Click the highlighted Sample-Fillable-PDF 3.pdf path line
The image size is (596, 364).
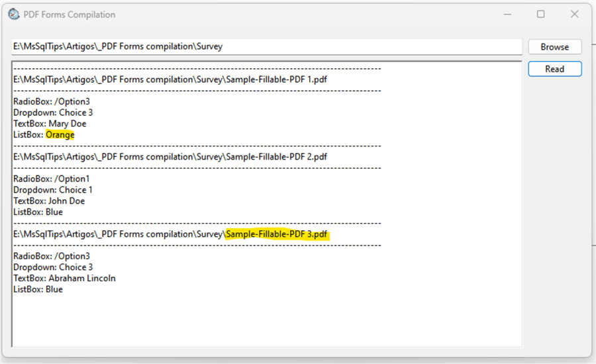tap(171, 234)
